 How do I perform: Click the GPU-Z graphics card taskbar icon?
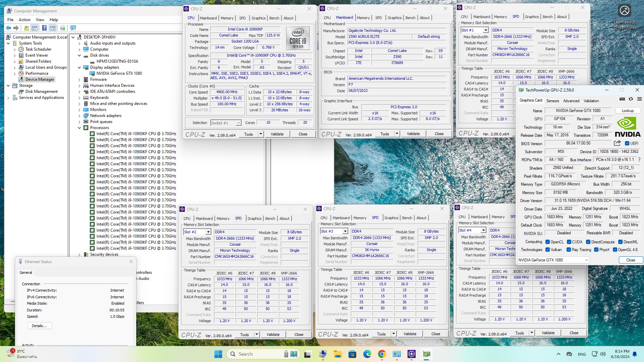[x=426, y=354]
